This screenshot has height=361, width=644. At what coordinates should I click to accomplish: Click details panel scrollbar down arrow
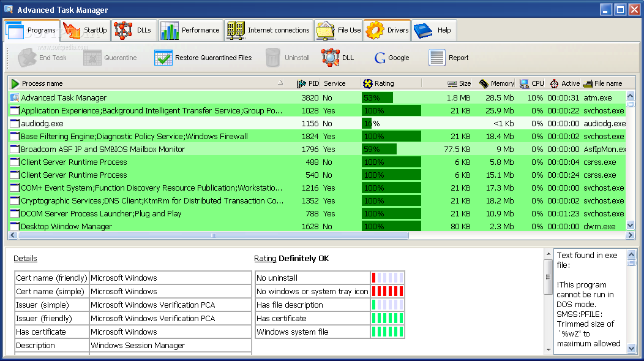[x=549, y=349]
